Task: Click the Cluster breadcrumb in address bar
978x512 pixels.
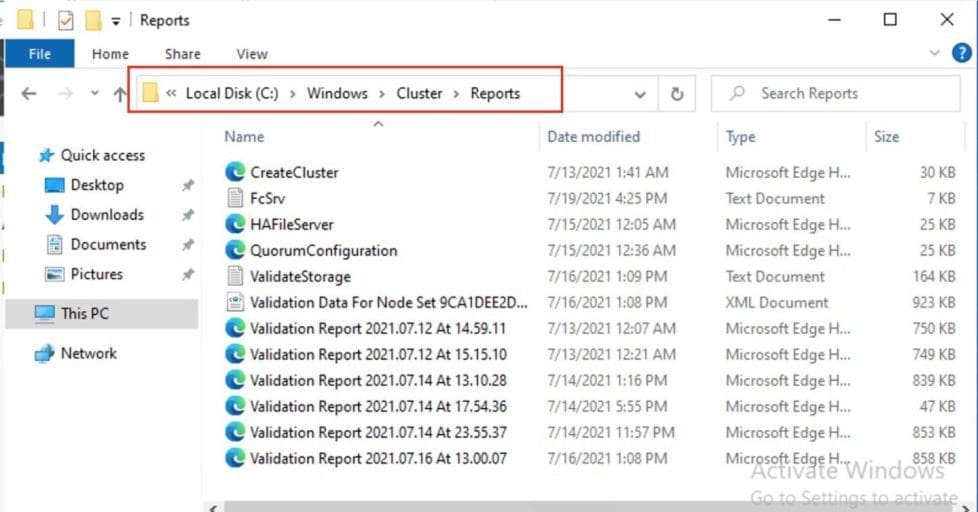Action: coord(419,93)
